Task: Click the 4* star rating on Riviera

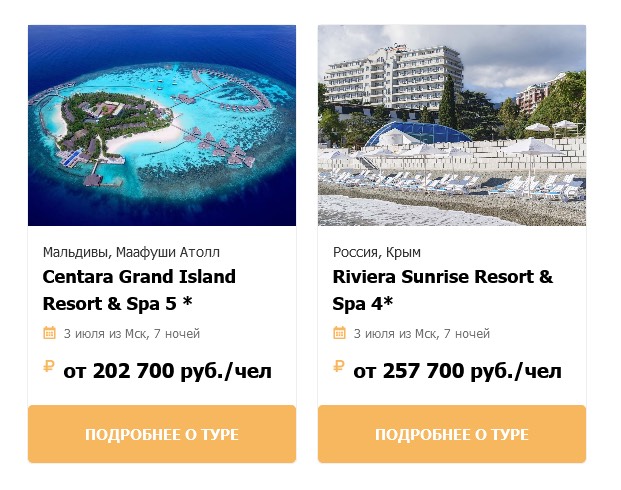Action: (382, 304)
